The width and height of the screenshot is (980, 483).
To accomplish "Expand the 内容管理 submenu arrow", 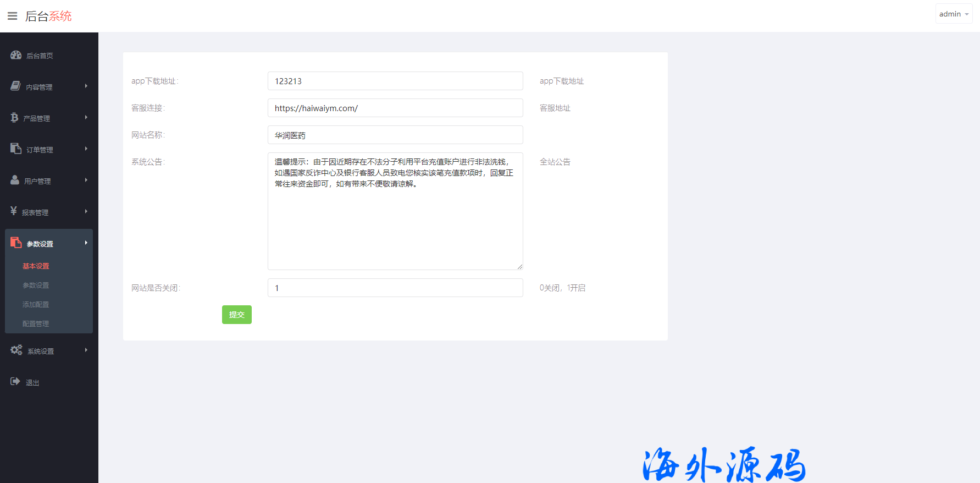I will coord(86,86).
